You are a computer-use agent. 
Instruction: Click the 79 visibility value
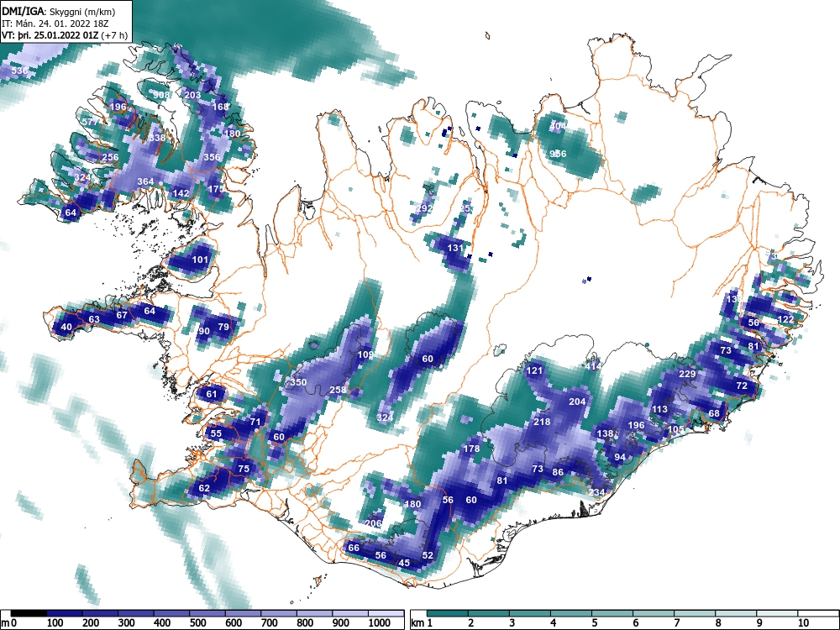coord(223,327)
